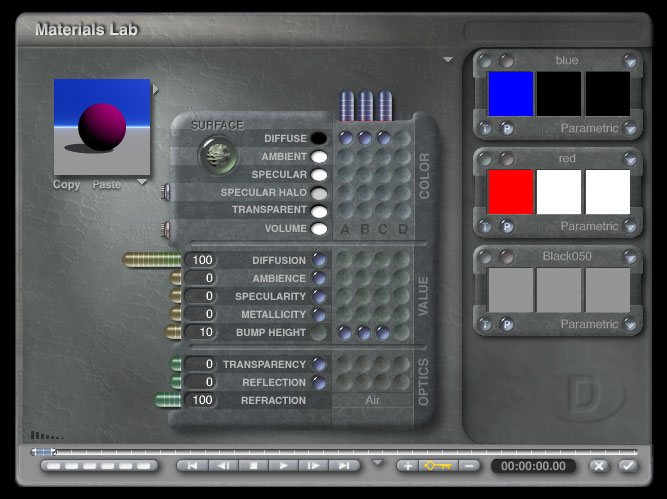Click the Diffusion amount slider bar
Image resolution: width=667 pixels, height=499 pixels.
(152, 260)
